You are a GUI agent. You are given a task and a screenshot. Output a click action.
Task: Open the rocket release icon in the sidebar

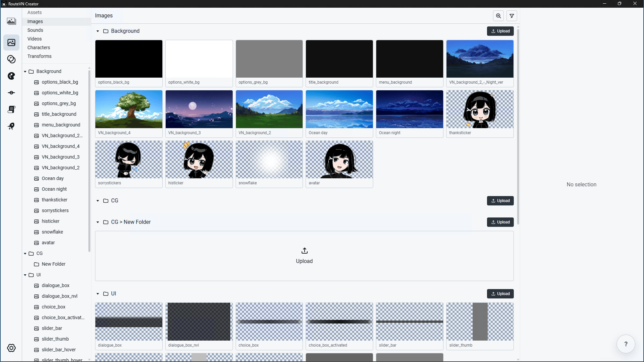click(11, 126)
